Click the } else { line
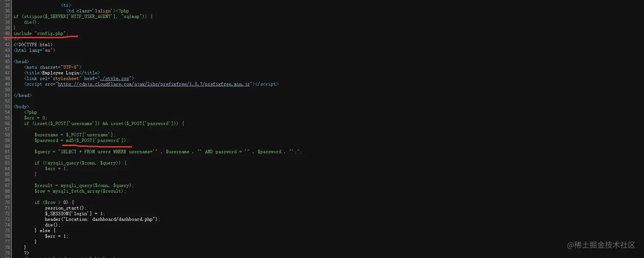This screenshot has width=644, height=258. coord(45,230)
